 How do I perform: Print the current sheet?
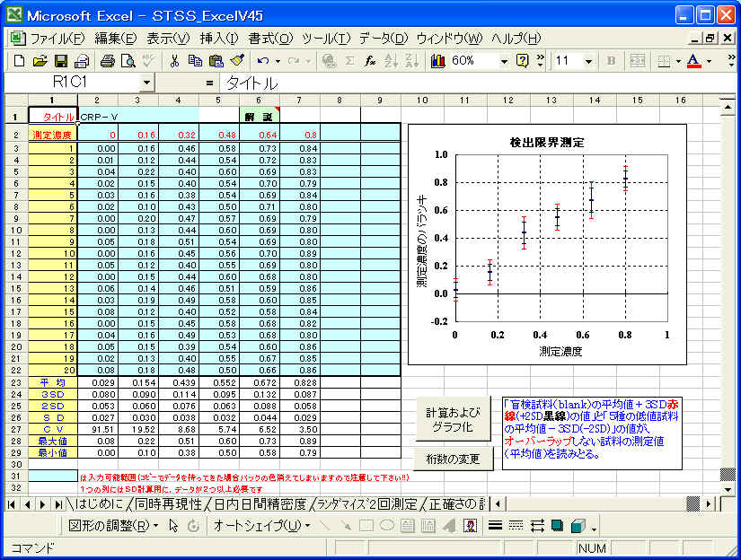[x=108, y=61]
